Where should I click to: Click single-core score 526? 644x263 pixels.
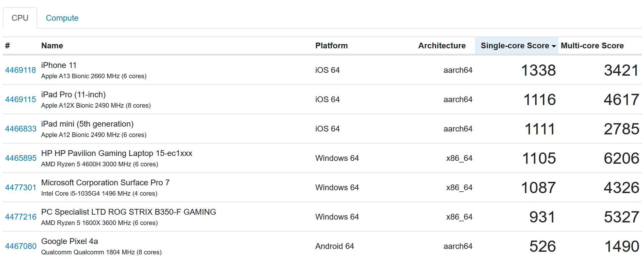542,246
